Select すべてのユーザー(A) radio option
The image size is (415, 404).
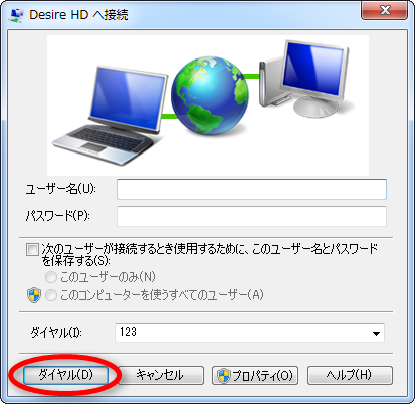51,295
